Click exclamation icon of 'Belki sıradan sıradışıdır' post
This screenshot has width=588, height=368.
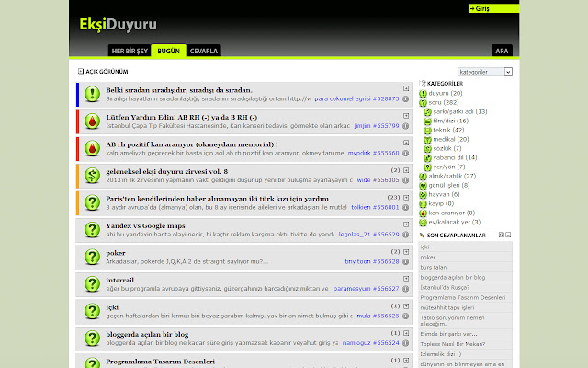[92, 94]
